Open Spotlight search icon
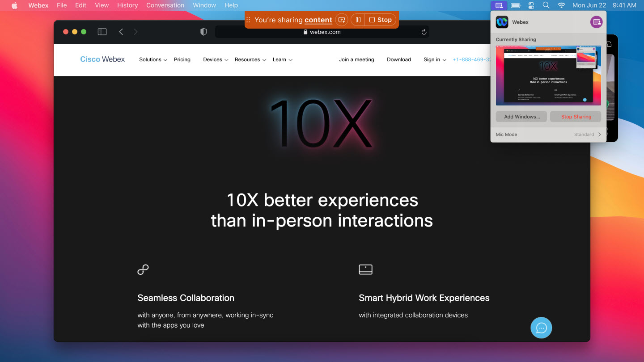Viewport: 644px width, 362px height. 546,5
